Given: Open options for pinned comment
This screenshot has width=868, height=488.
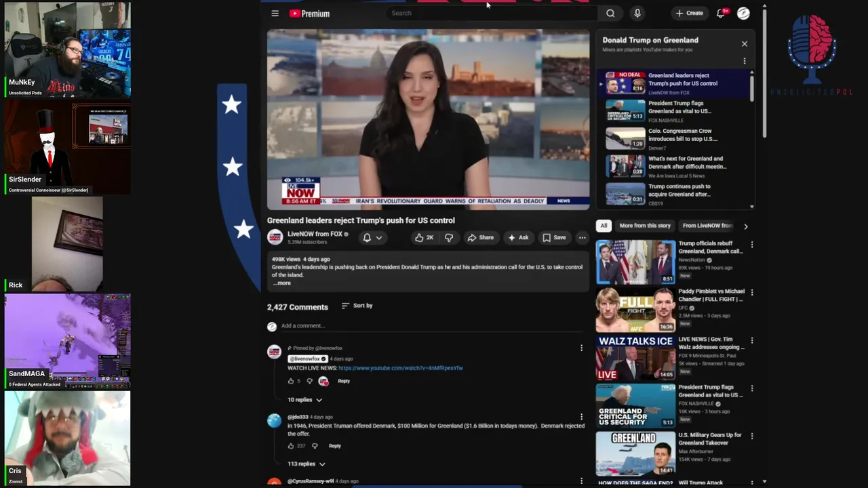Looking at the screenshot, I should point(581,348).
